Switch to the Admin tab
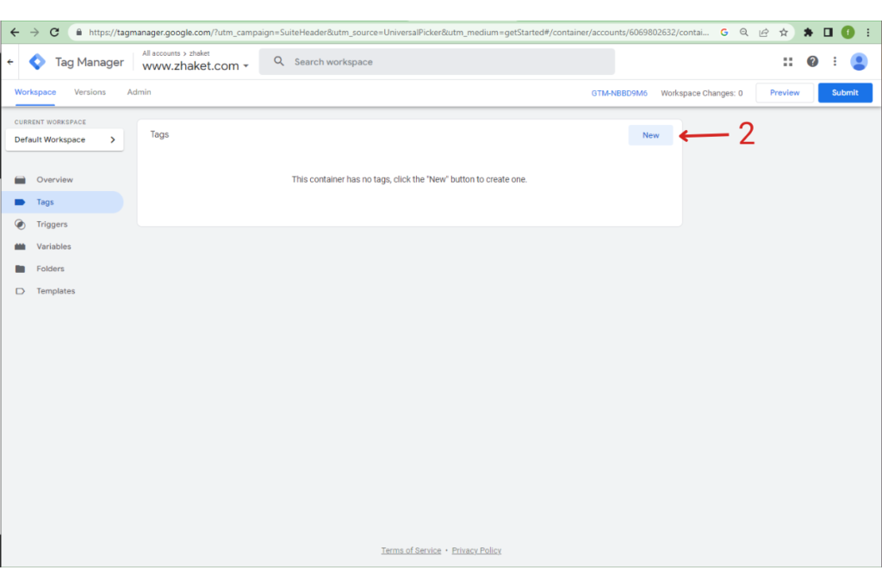This screenshot has width=882, height=588. (139, 92)
